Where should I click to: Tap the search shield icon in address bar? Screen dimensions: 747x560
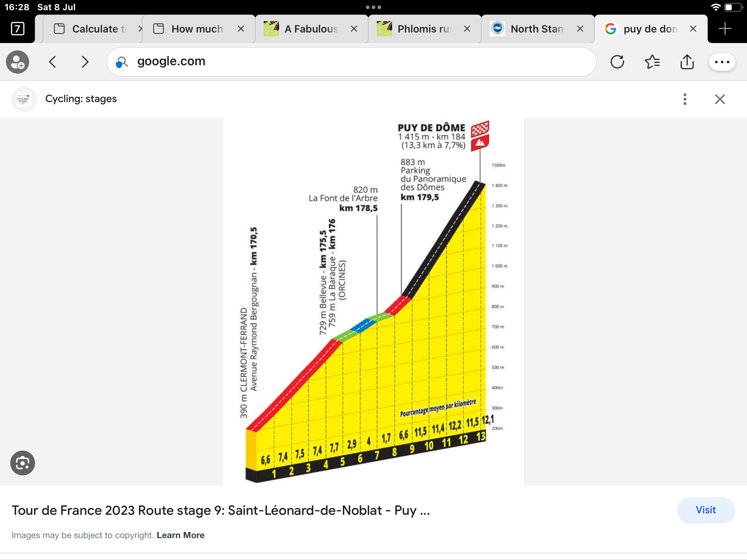122,62
